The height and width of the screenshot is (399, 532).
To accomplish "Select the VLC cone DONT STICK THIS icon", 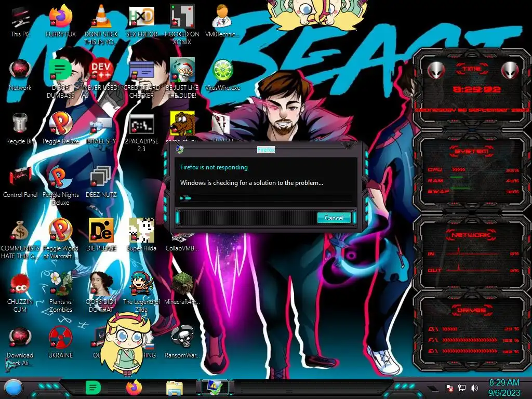I will coord(101,24).
